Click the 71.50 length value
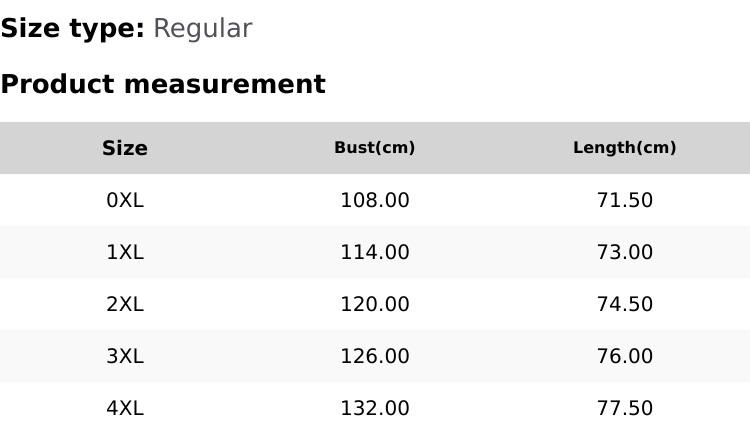Viewport: 750px width, 434px height. 625,200
